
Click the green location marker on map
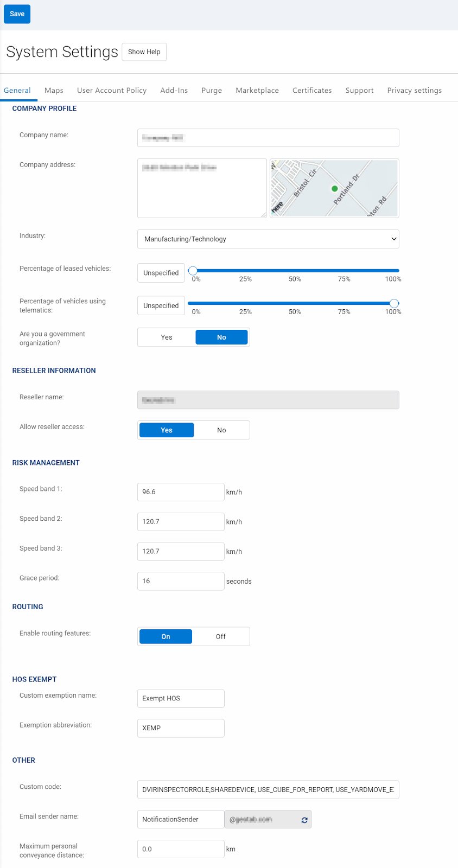(x=335, y=189)
